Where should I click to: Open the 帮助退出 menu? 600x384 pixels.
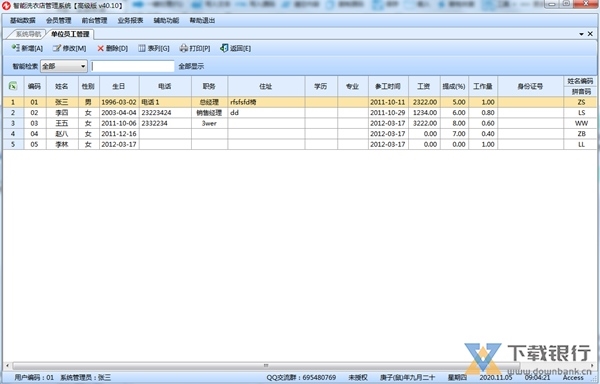point(202,20)
